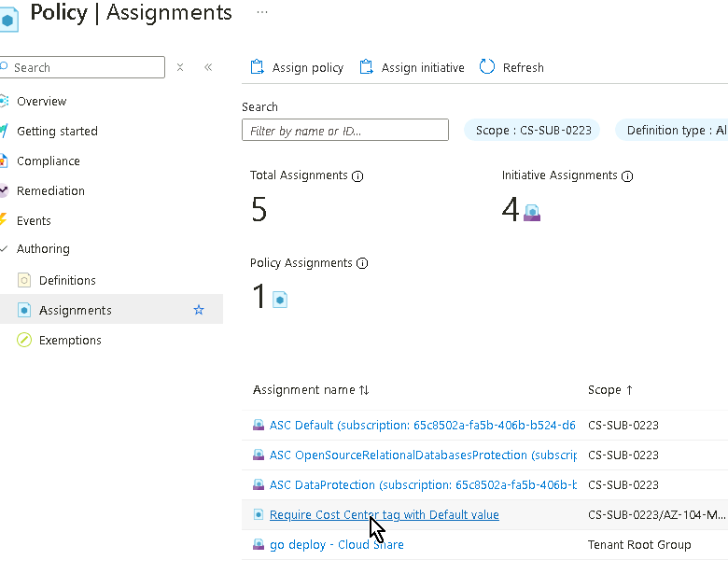
Task: Open the Scope : CS-SUB-0223 filter
Action: click(532, 130)
